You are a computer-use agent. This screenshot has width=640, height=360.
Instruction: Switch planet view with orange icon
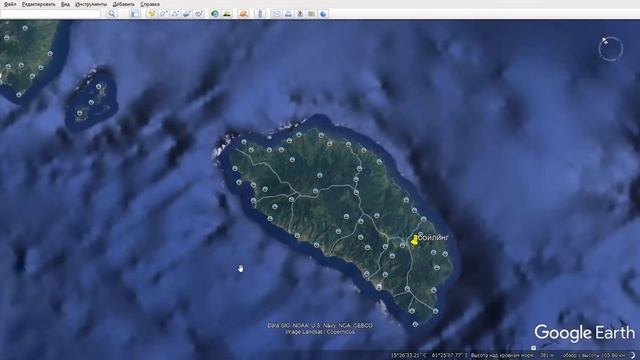244,13
